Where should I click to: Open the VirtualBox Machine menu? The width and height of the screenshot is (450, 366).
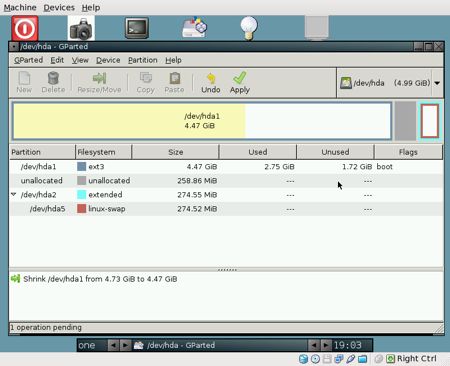20,7
